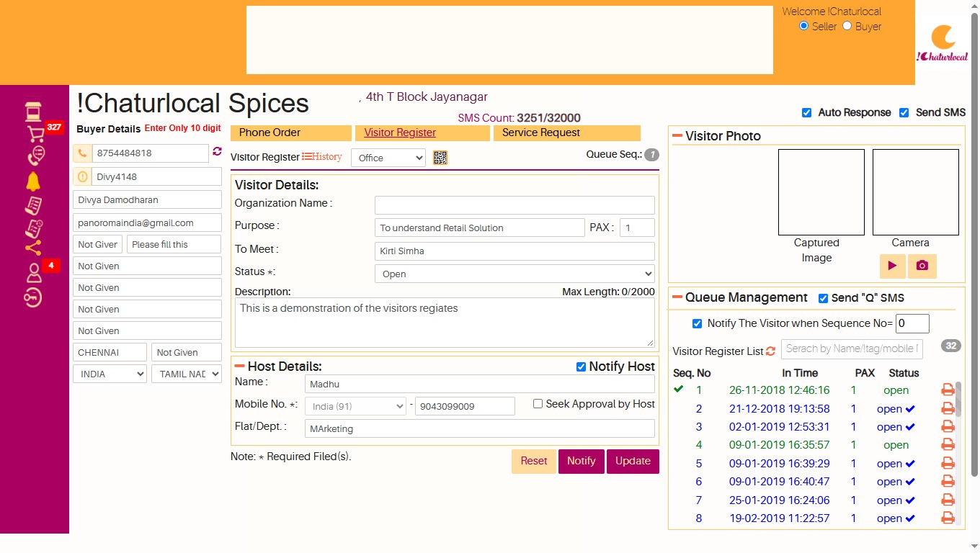980x553 pixels.
Task: Open the INDIA country dropdown
Action: tap(110, 374)
